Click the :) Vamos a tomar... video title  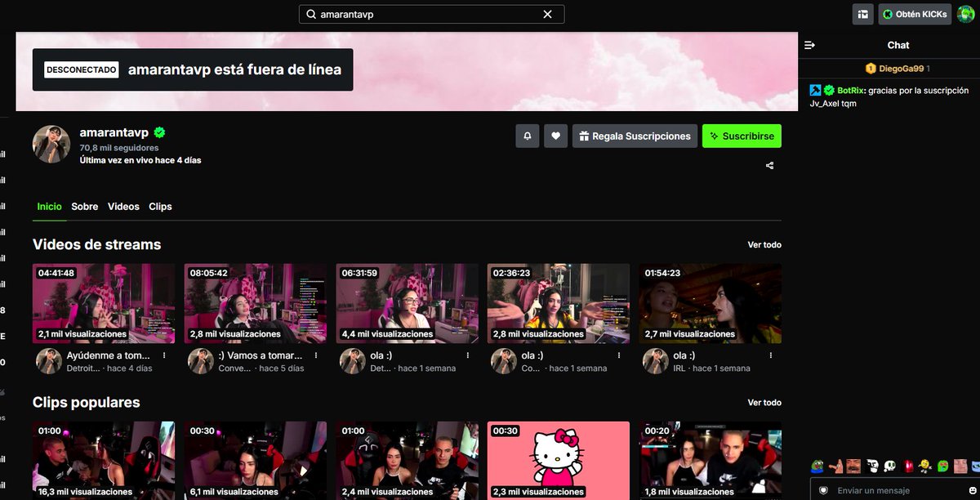point(261,356)
